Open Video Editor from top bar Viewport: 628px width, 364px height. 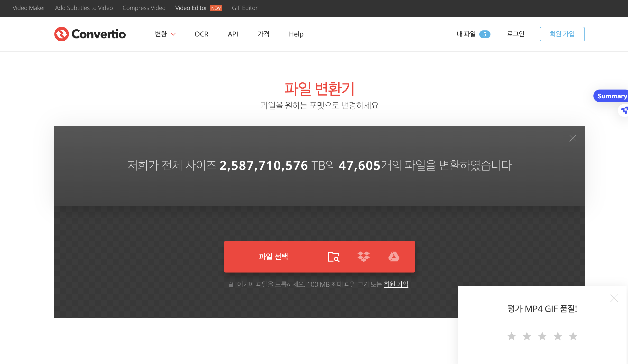(191, 8)
